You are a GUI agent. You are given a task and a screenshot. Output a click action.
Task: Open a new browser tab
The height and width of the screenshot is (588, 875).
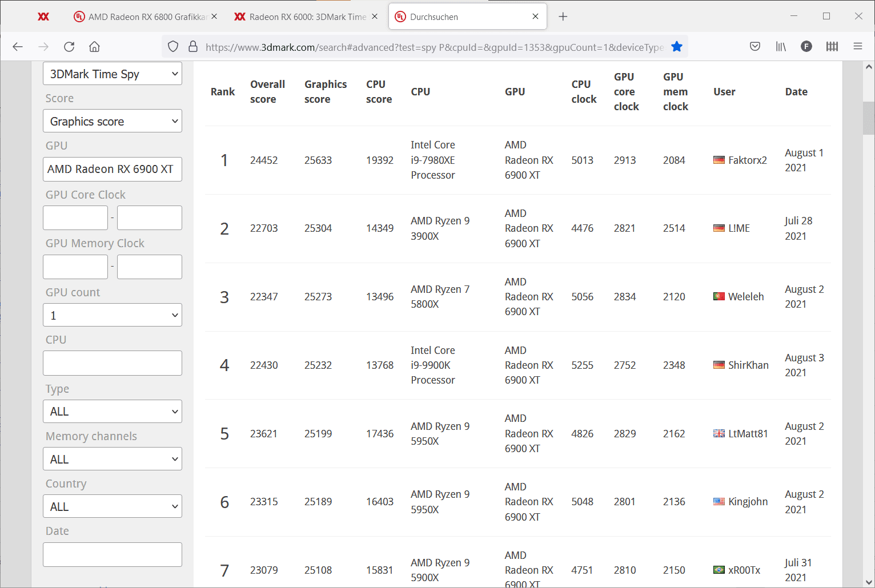pyautogui.click(x=563, y=17)
